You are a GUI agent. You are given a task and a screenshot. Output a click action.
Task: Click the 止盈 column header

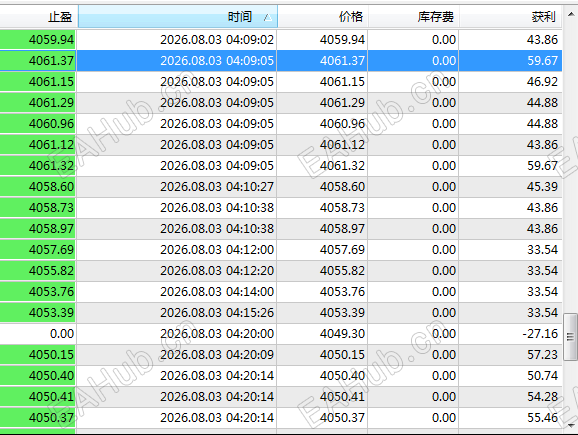pos(38,17)
